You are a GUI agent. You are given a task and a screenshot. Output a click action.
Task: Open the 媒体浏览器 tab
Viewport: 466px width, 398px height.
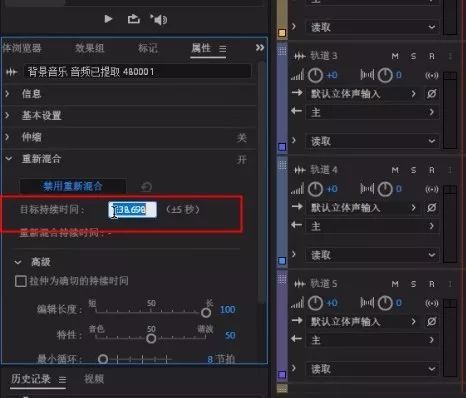tap(22, 48)
